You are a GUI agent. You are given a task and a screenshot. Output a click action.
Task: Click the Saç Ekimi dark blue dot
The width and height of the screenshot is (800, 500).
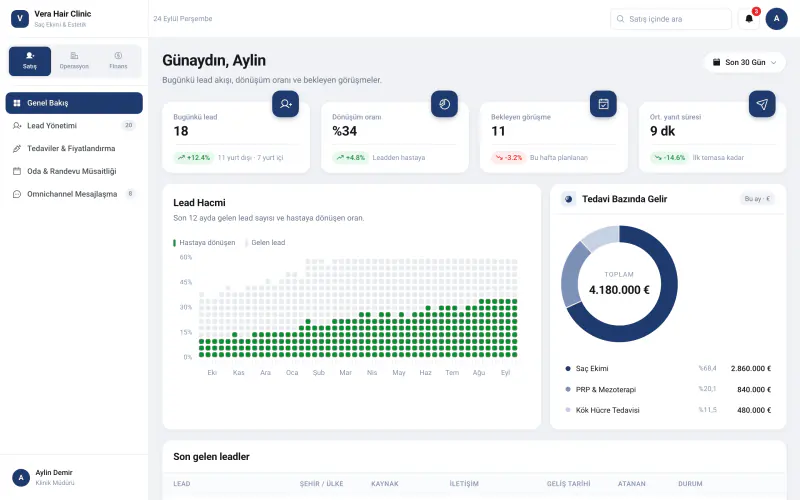click(x=568, y=368)
